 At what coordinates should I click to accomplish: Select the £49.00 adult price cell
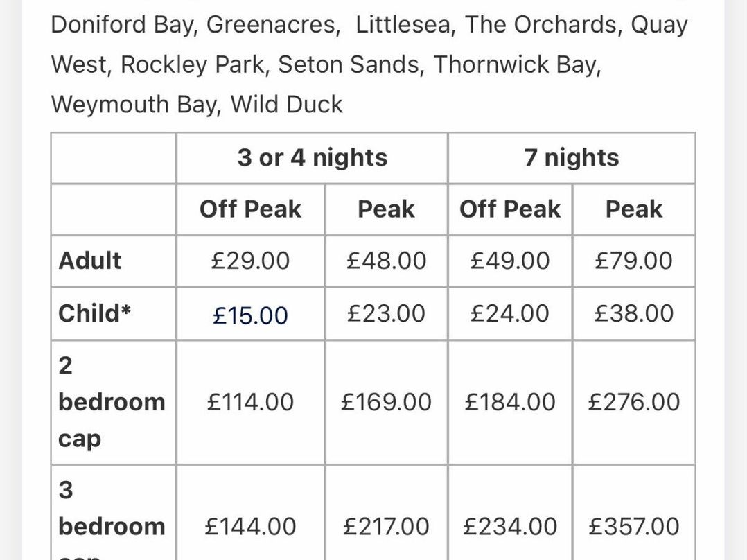[x=509, y=261]
